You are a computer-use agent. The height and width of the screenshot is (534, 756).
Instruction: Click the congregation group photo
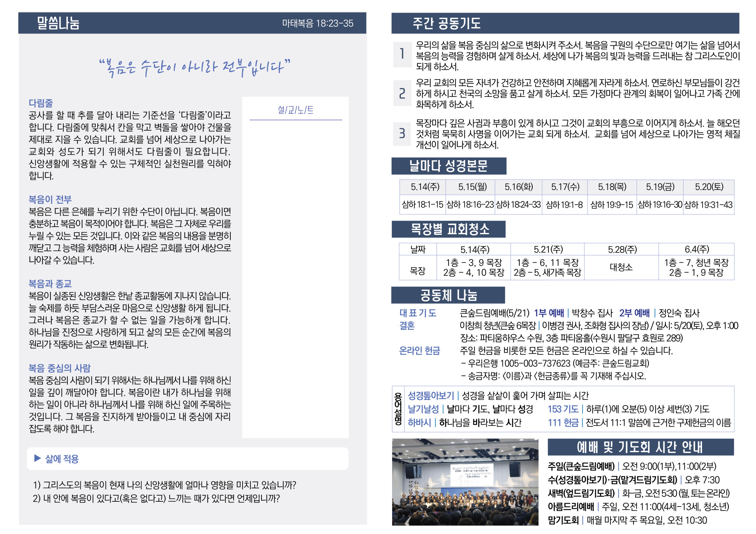(x=465, y=482)
